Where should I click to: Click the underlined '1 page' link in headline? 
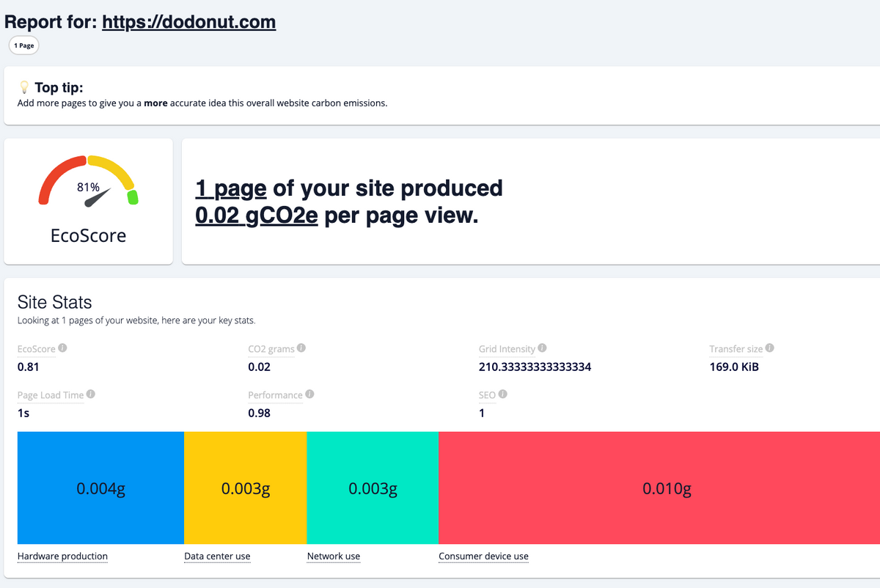pos(230,188)
